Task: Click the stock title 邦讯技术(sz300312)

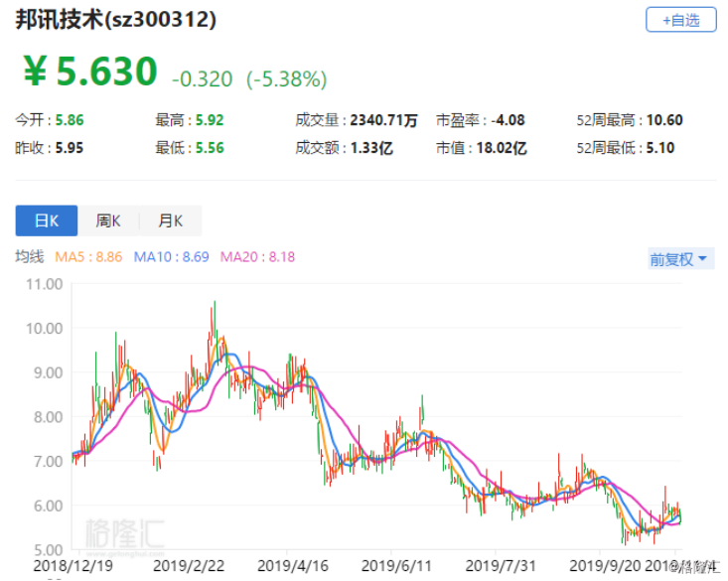Action: click(115, 20)
